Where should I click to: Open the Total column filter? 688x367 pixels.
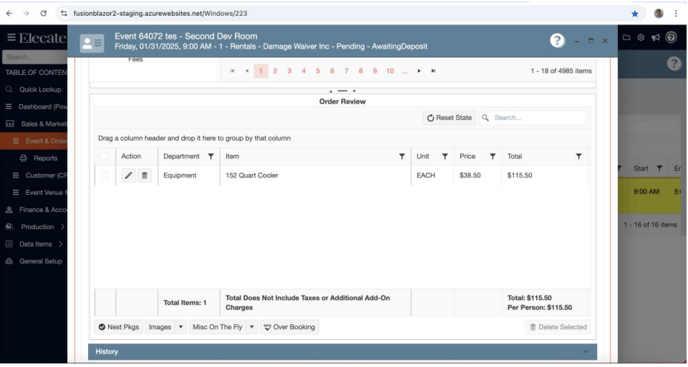click(579, 156)
